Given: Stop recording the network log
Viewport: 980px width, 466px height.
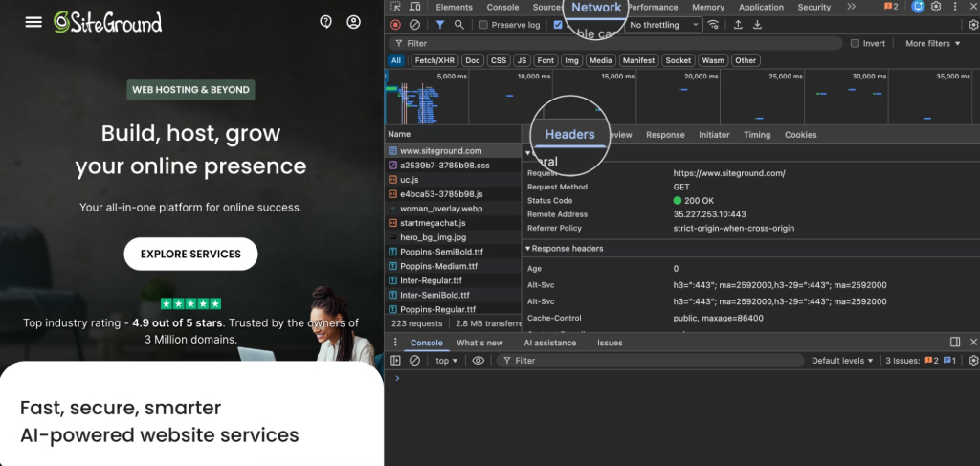Looking at the screenshot, I should pyautogui.click(x=395, y=25).
